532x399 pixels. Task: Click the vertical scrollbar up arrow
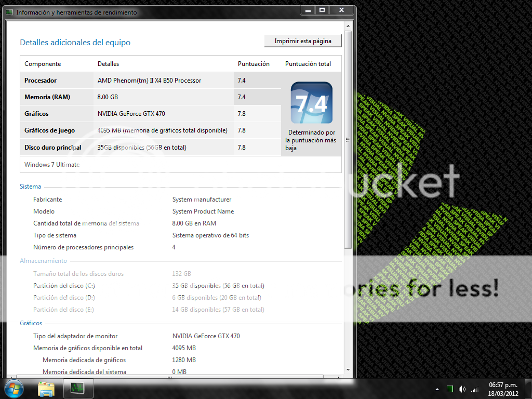(x=348, y=26)
